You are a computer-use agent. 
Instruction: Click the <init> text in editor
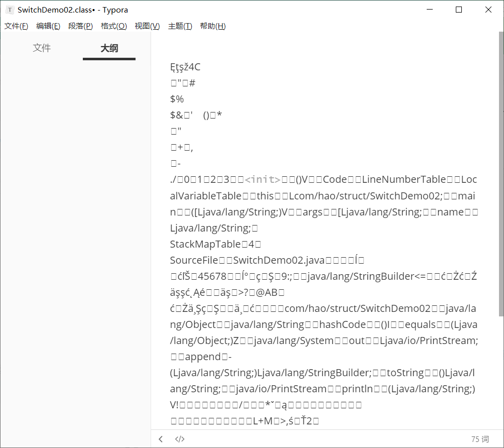point(263,179)
